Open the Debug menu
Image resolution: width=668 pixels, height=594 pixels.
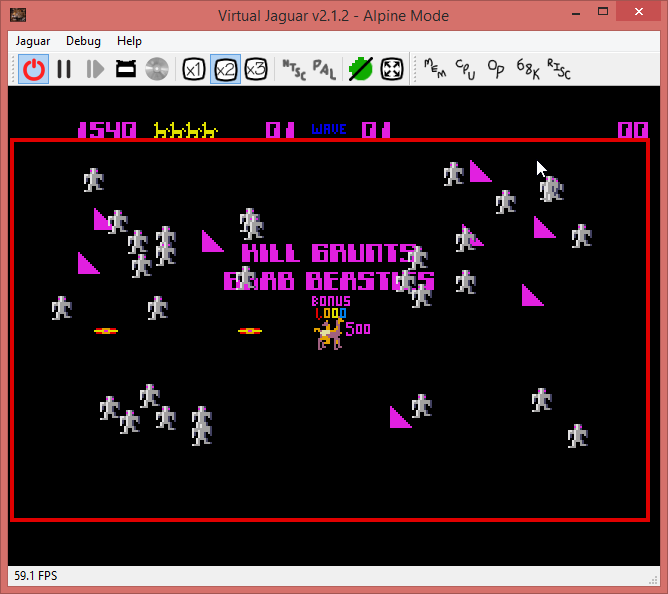tap(83, 41)
